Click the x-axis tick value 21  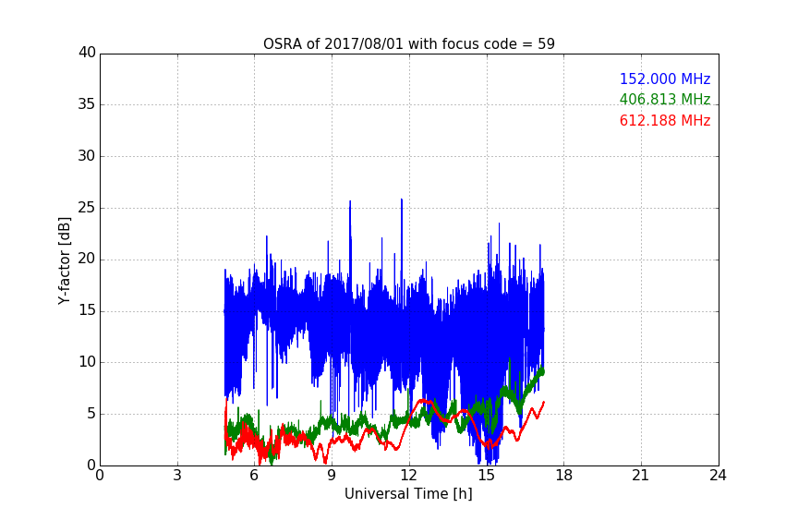point(641,476)
